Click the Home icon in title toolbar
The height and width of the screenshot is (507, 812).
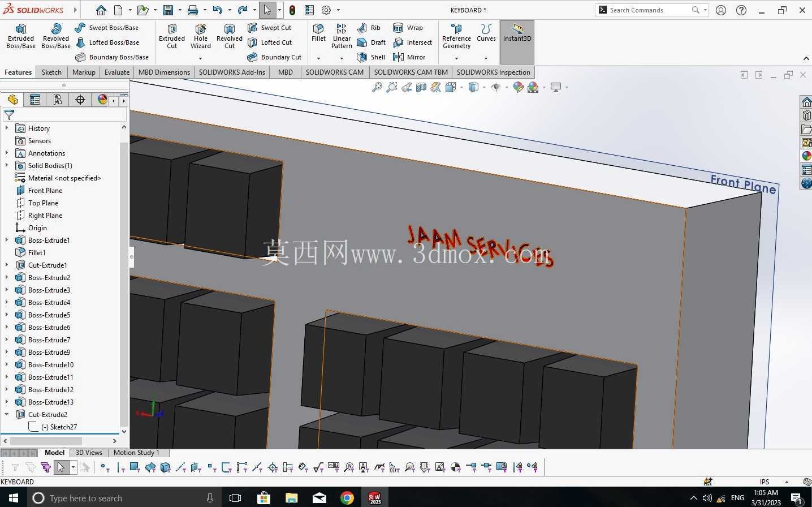[x=101, y=10]
